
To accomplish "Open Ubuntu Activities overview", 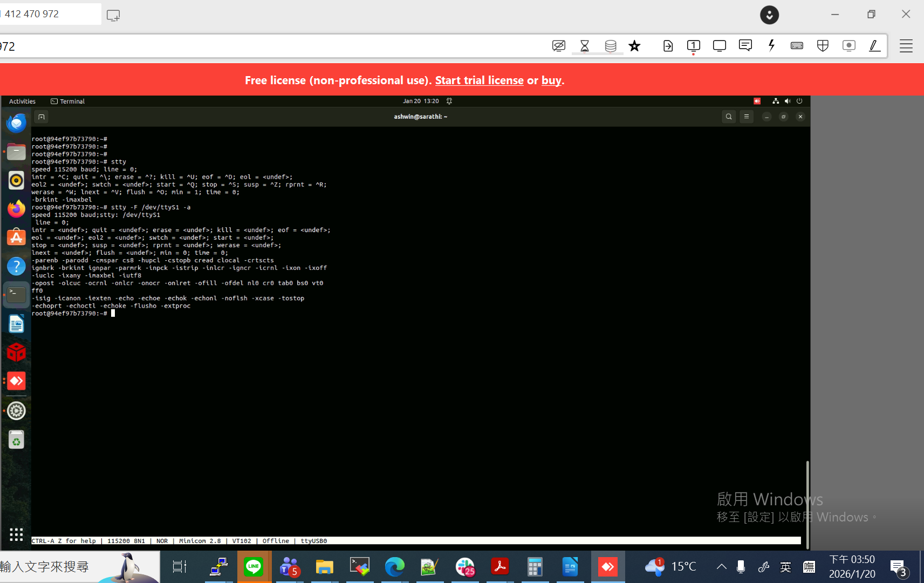I will [22, 101].
